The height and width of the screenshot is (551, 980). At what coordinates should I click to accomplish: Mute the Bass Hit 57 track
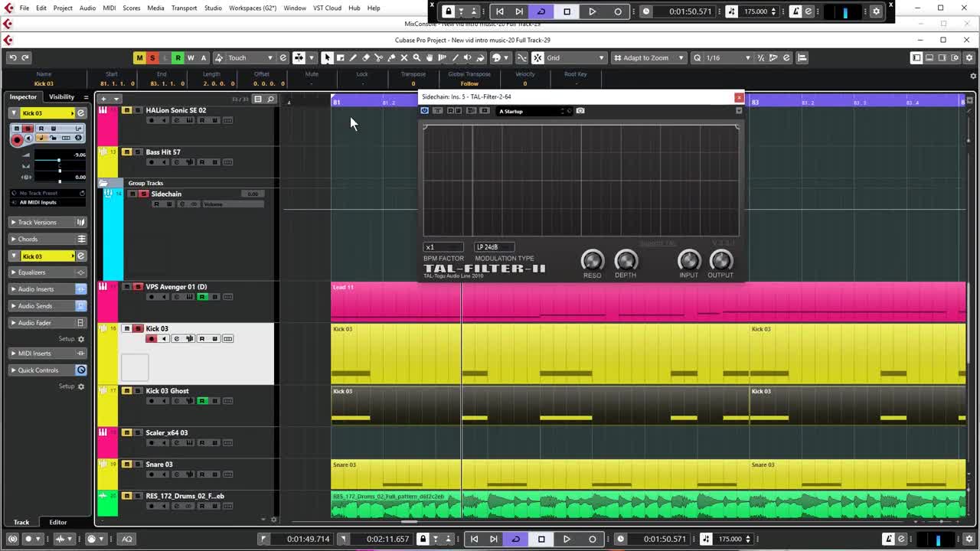coord(127,152)
